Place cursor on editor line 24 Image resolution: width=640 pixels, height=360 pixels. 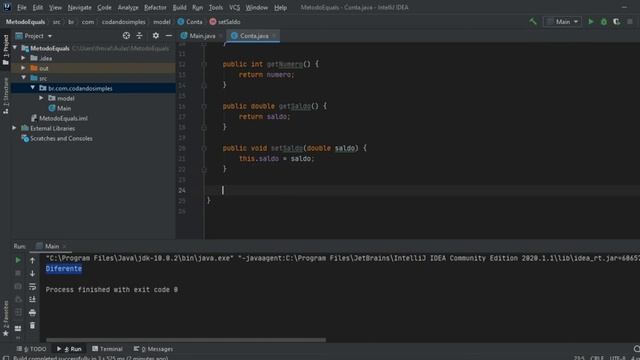422,190
